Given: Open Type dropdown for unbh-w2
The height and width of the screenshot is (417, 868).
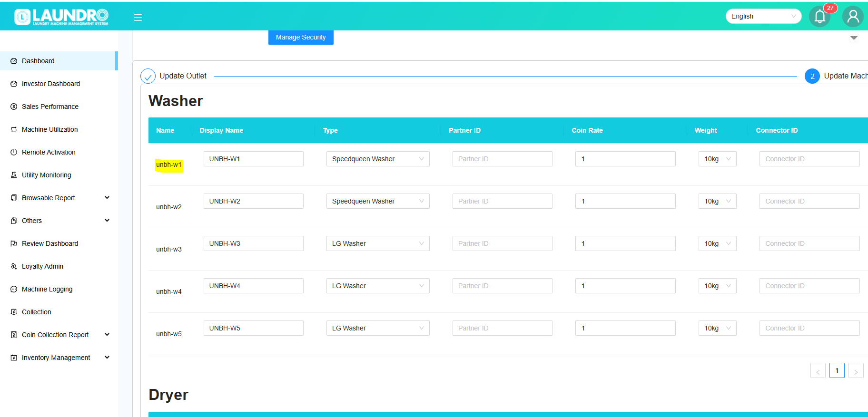Looking at the screenshot, I should 378,201.
